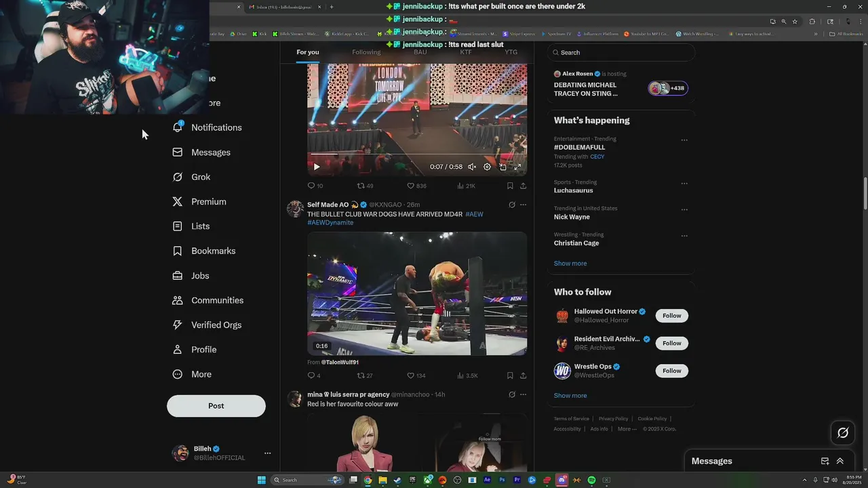The height and width of the screenshot is (488, 868).
Task: Open the Terms of Service link
Action: (x=572, y=419)
